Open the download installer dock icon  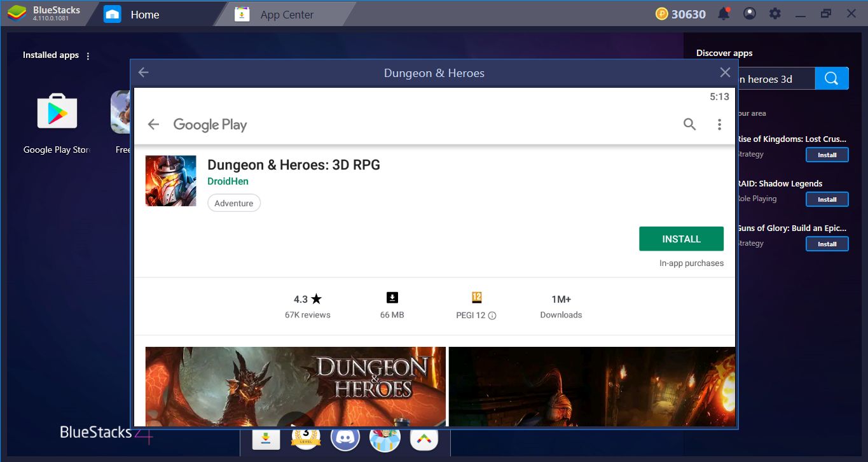pyautogui.click(x=265, y=439)
